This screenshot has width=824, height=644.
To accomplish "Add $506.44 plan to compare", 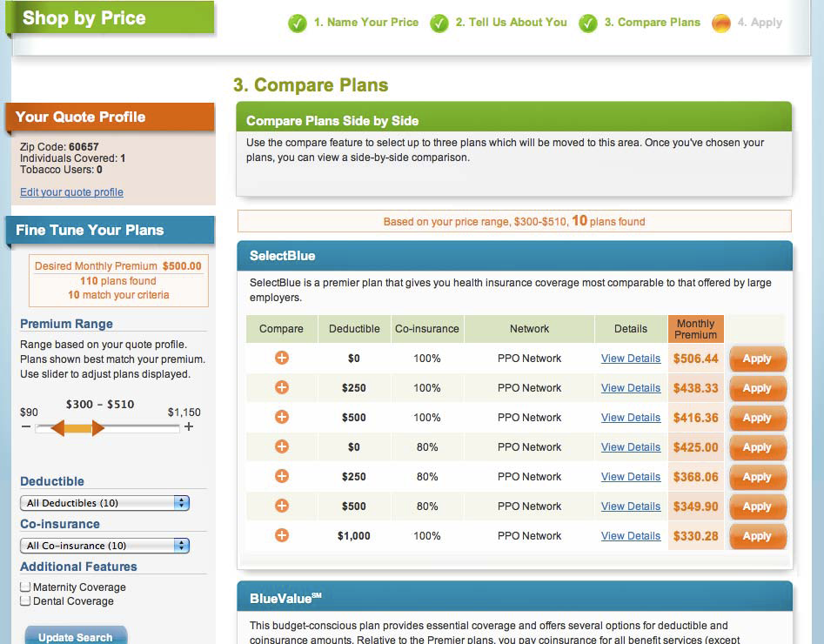I will (282, 358).
